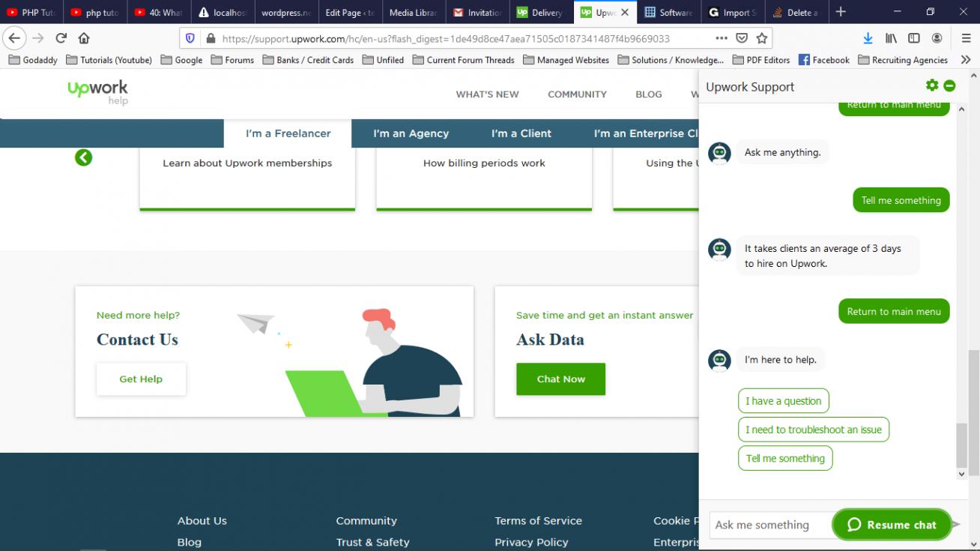The width and height of the screenshot is (980, 551).
Task: Switch to the PHP Tutorial YouTube tab
Action: [x=31, y=13]
